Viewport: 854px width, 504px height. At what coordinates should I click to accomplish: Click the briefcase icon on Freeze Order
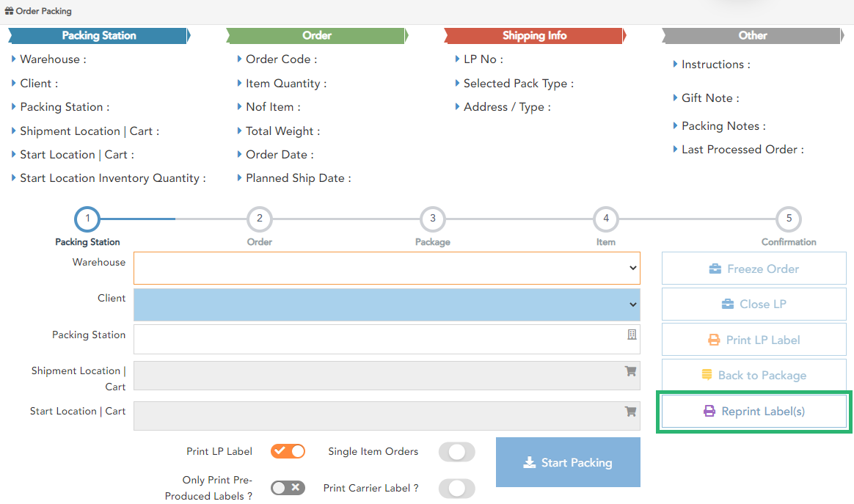[x=715, y=269]
